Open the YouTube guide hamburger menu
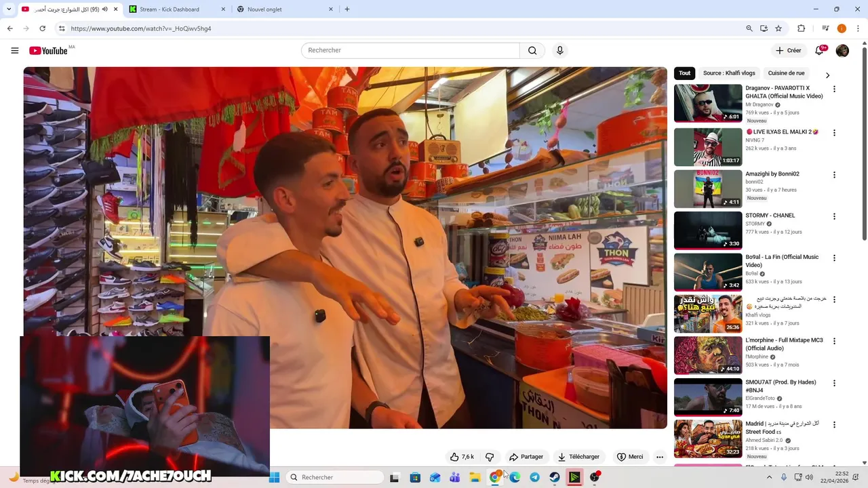The image size is (868, 488). 15,50
